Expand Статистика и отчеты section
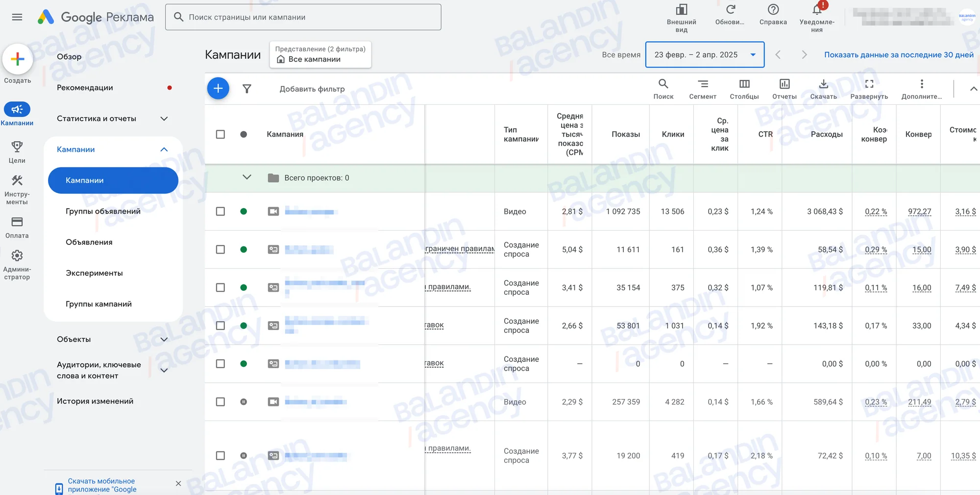980x495 pixels. [164, 118]
